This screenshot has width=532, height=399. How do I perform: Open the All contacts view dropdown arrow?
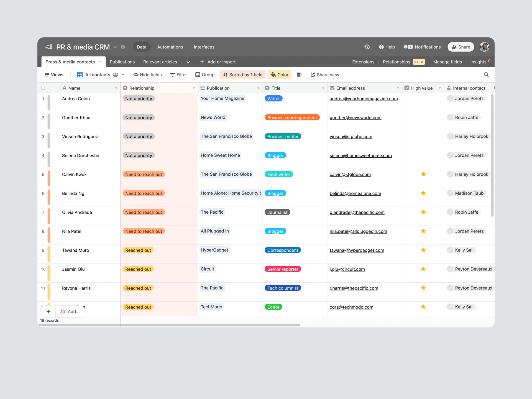click(x=123, y=75)
